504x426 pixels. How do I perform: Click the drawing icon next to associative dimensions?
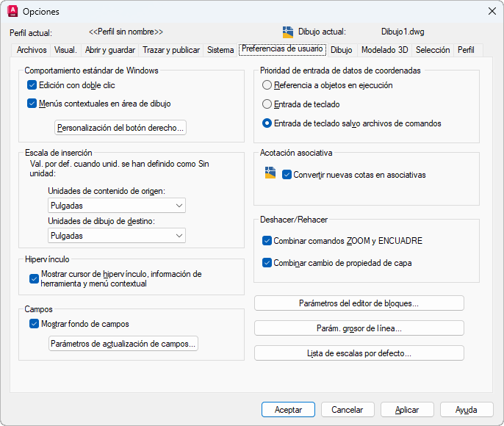click(x=270, y=173)
